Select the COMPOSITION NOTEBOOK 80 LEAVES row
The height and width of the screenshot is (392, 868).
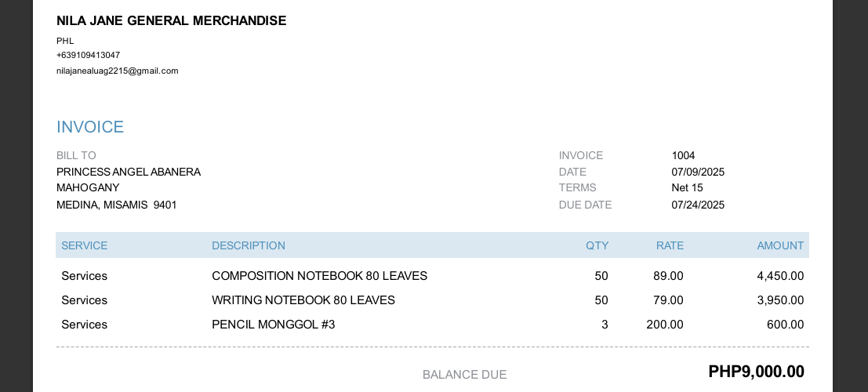tap(319, 276)
